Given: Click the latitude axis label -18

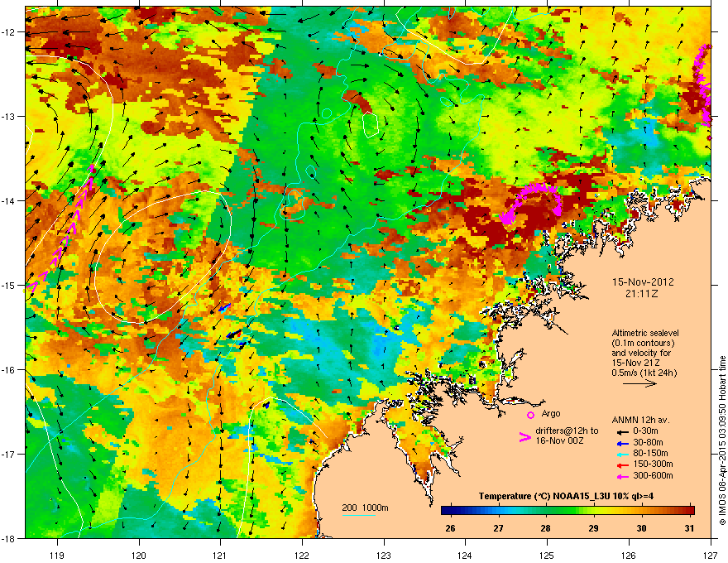Looking at the screenshot, I should click(x=8, y=538).
